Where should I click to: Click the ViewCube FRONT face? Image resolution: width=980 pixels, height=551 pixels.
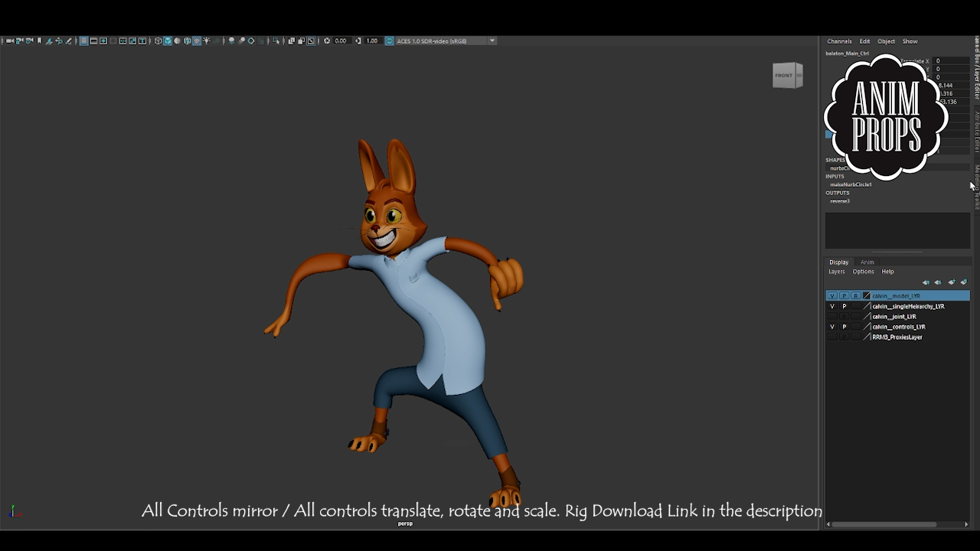pos(784,75)
